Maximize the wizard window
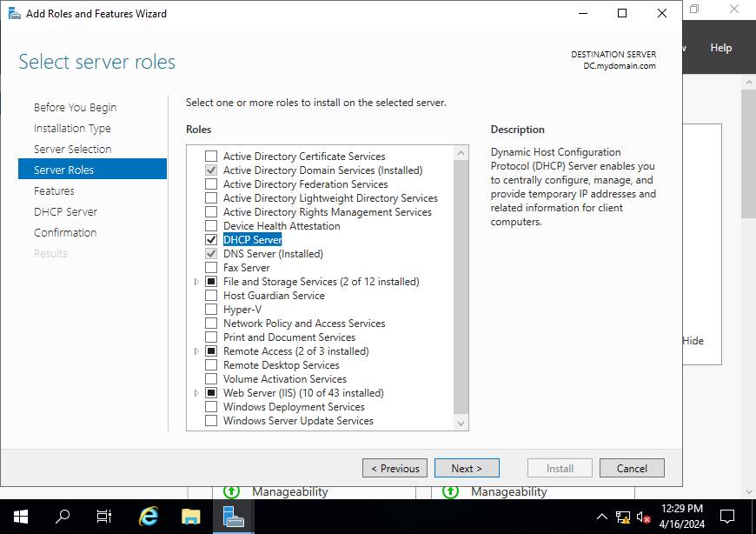 coord(622,14)
